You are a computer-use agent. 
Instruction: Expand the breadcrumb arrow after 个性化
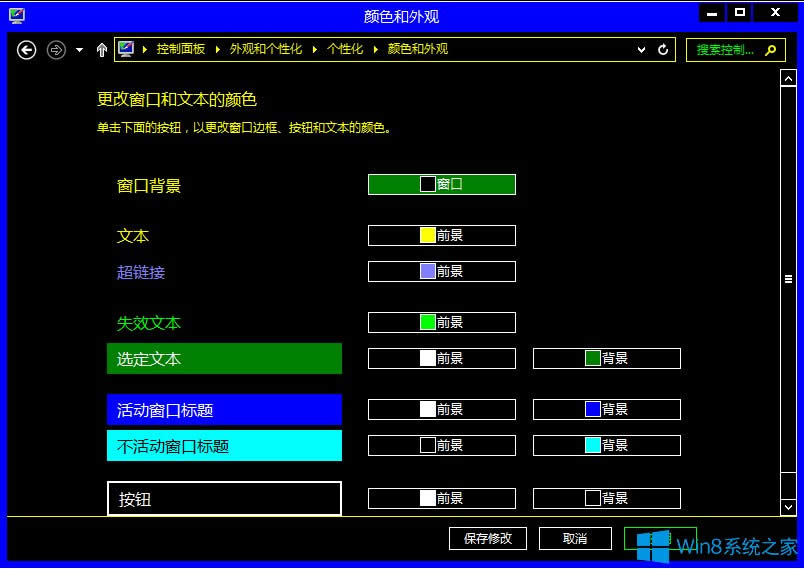click(375, 49)
